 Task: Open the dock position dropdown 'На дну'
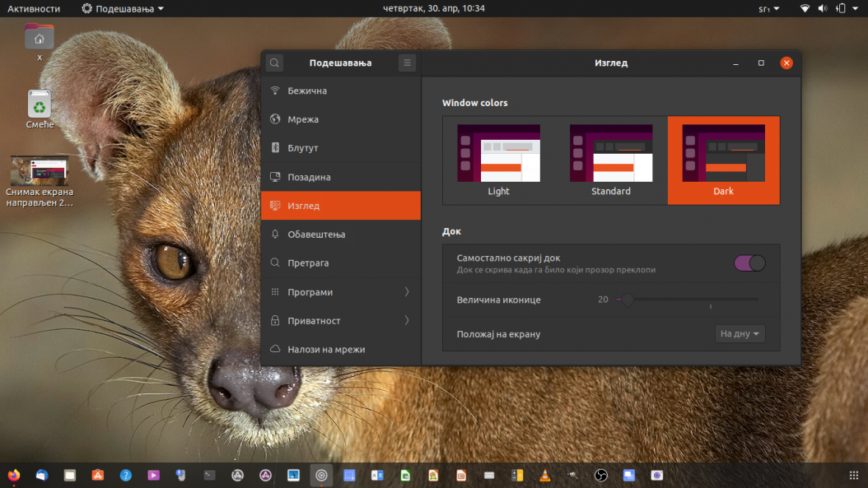[740, 333]
